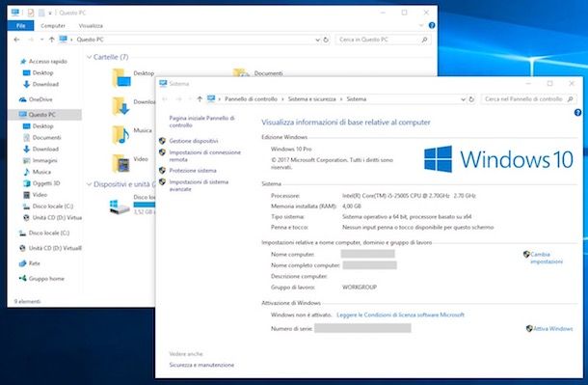Screen dimensions: 588x385
Task: Click the Windows 10 logo
Action: (x=498, y=159)
